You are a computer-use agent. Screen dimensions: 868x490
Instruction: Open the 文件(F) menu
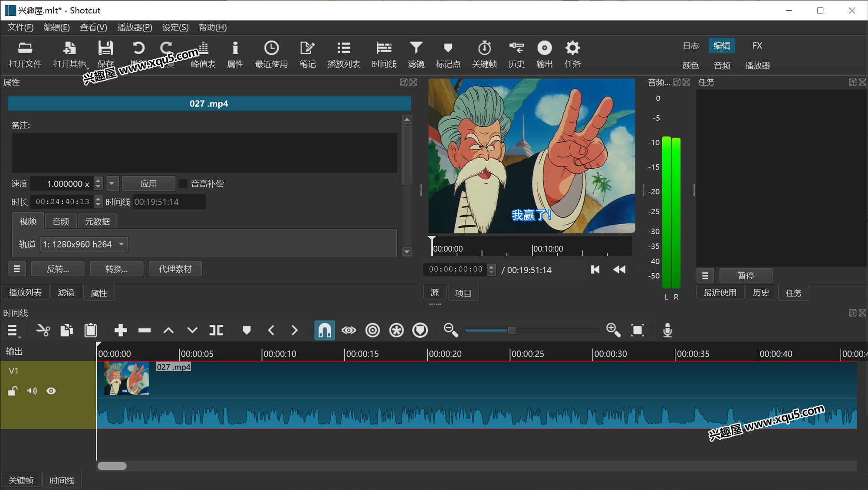click(x=20, y=27)
